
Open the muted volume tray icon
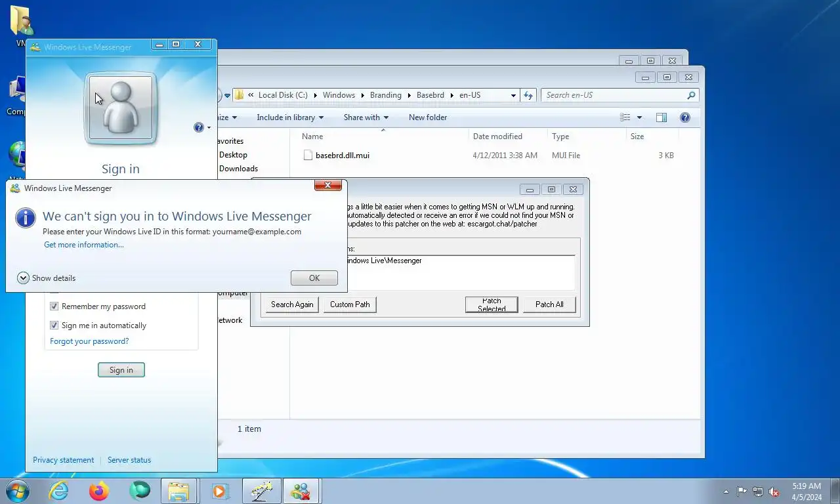pos(774,492)
